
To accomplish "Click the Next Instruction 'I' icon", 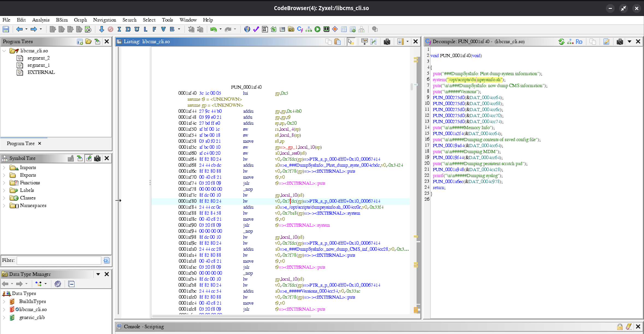I will point(119,29).
